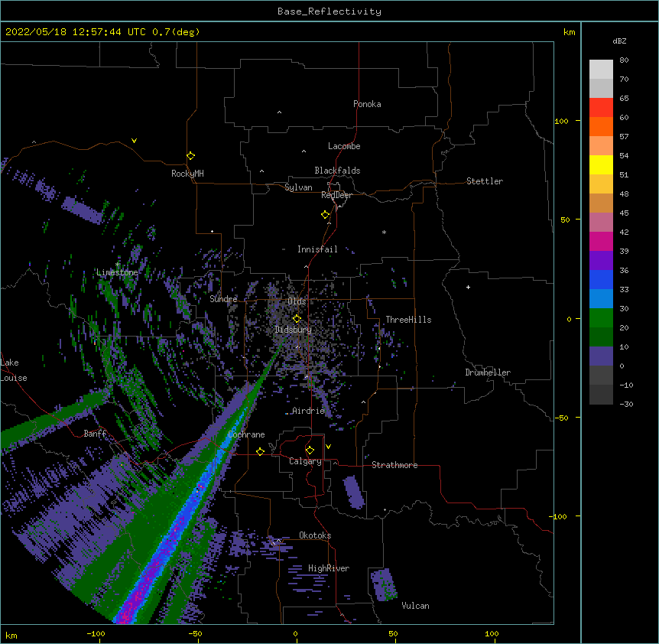Select the Okotoks label
This screenshot has width=659, height=644.
pos(315,535)
